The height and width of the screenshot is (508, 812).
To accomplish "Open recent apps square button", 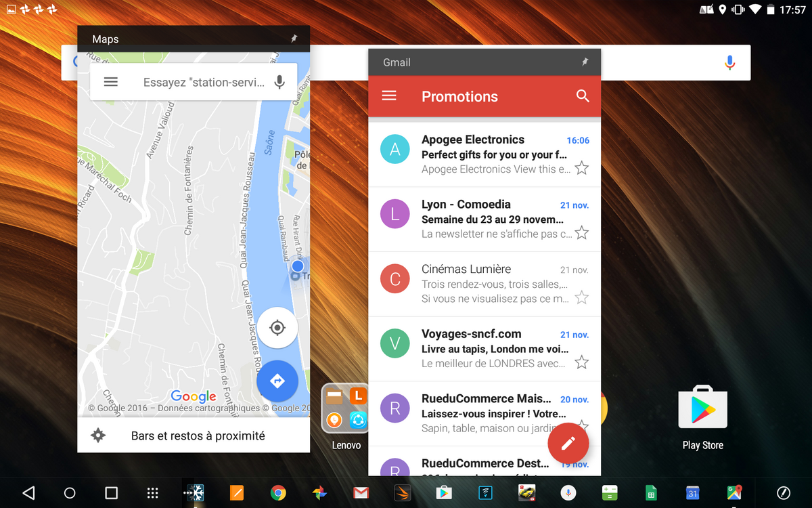I will [112, 493].
